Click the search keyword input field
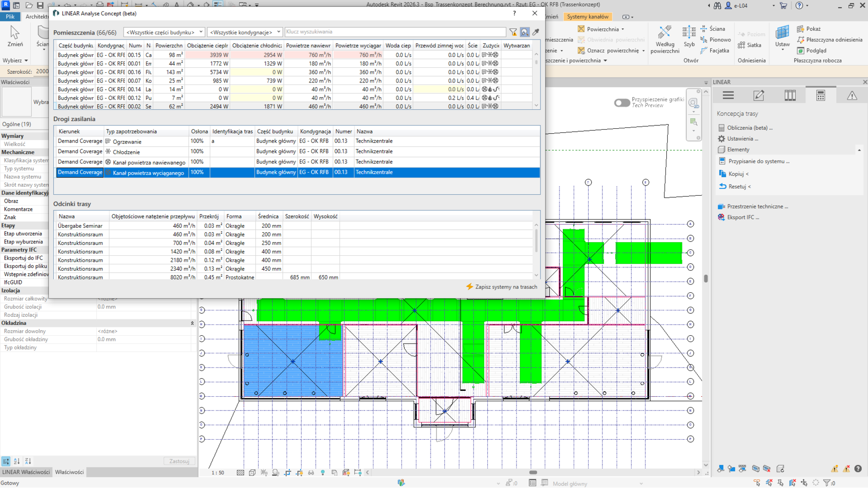This screenshot has width=868, height=488. tap(394, 32)
